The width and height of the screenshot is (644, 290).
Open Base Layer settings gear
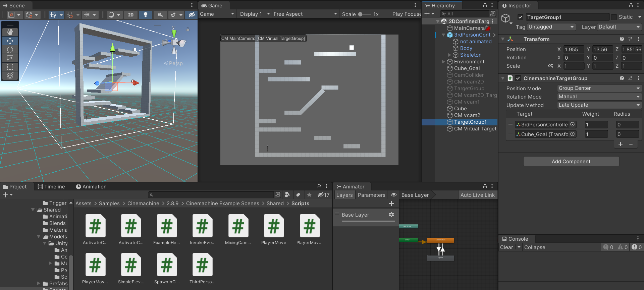(391, 215)
